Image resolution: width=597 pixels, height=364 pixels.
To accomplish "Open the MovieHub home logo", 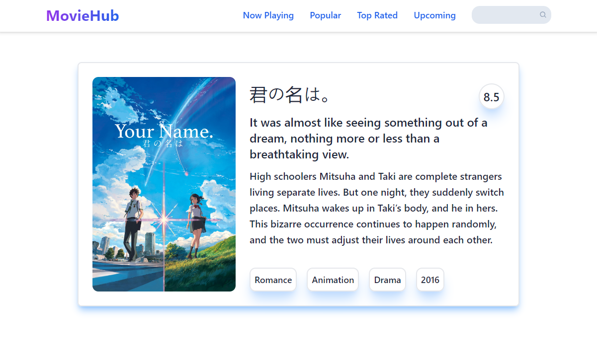I will 83,16.
